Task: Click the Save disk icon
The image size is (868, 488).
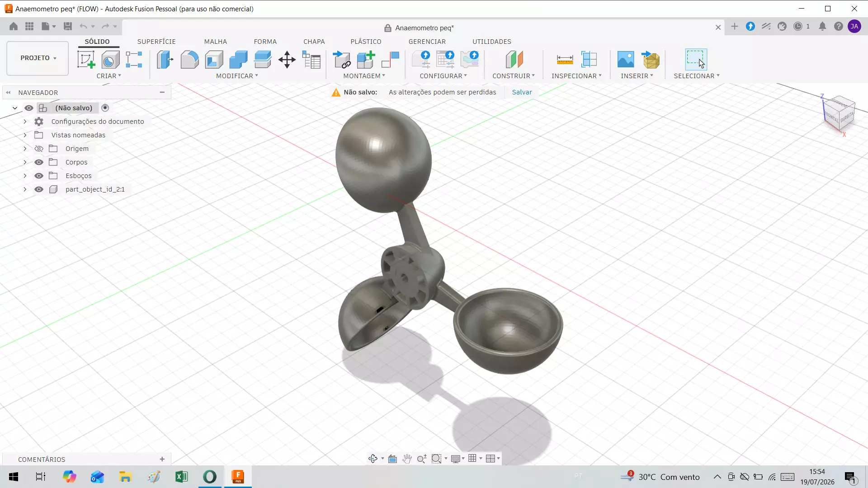Action: click(68, 26)
